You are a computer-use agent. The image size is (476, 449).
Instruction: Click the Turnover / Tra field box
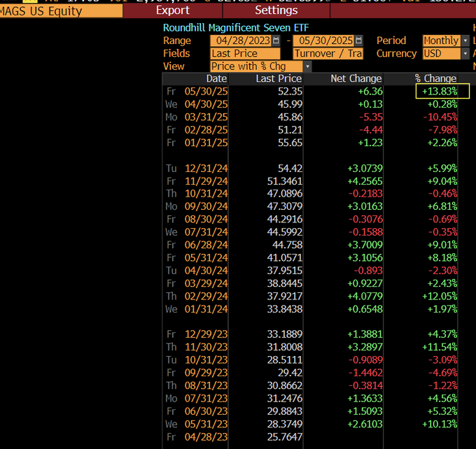point(328,54)
